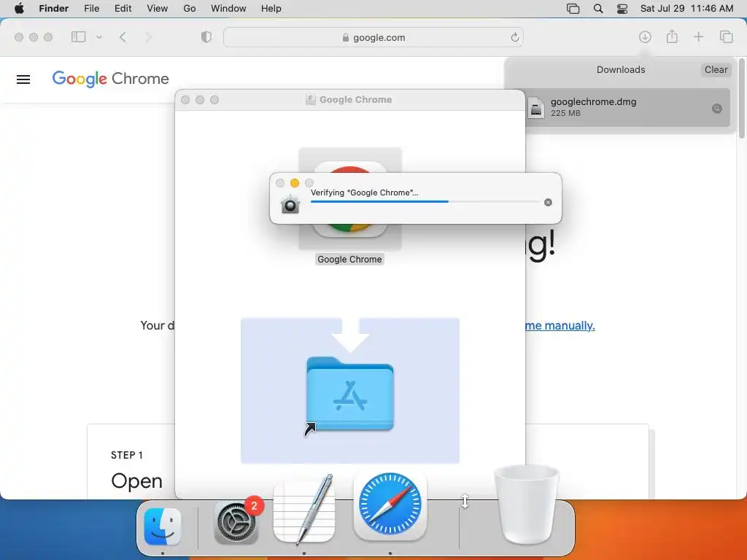Open the Window menu

pos(228,9)
